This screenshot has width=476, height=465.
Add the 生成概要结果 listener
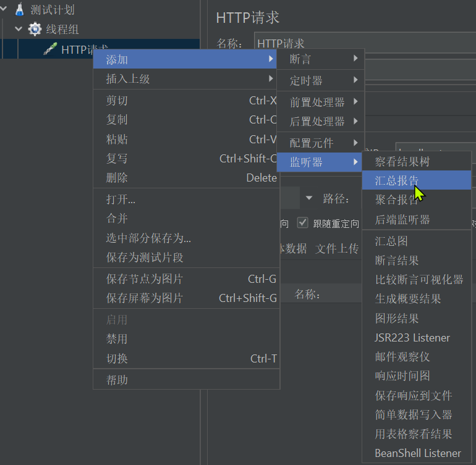tap(417, 299)
